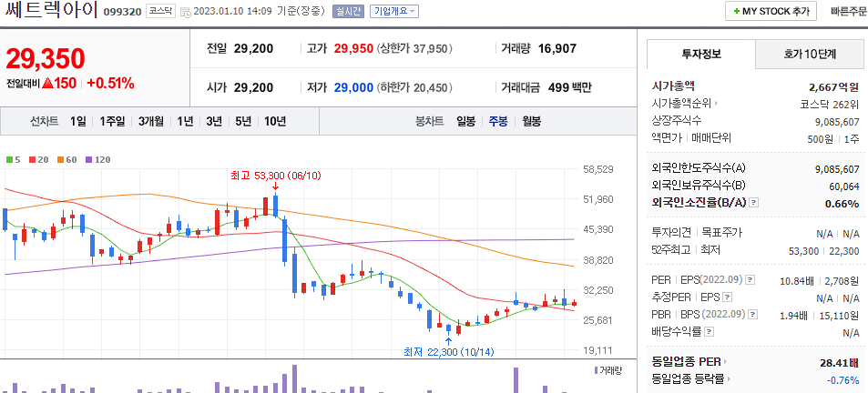The height and width of the screenshot is (393, 868).
Task: Select the 일봉 candle chart
Action: click(466, 122)
